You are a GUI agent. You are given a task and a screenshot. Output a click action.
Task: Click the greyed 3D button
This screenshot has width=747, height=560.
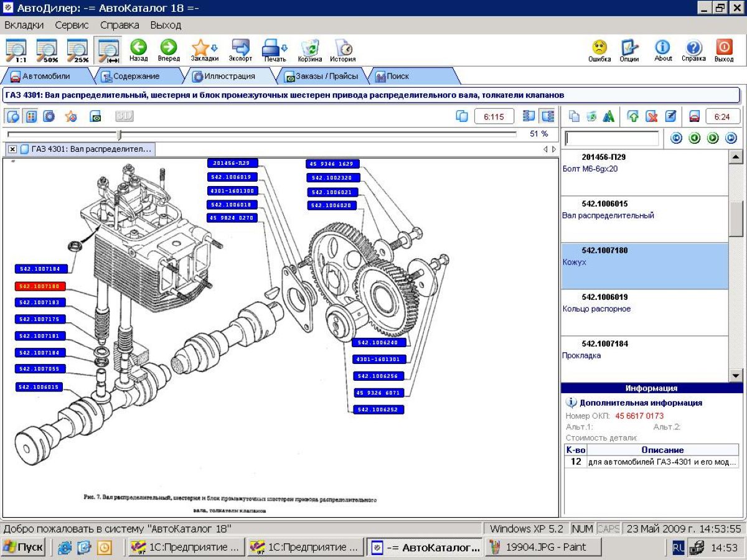pyautogui.click(x=124, y=116)
